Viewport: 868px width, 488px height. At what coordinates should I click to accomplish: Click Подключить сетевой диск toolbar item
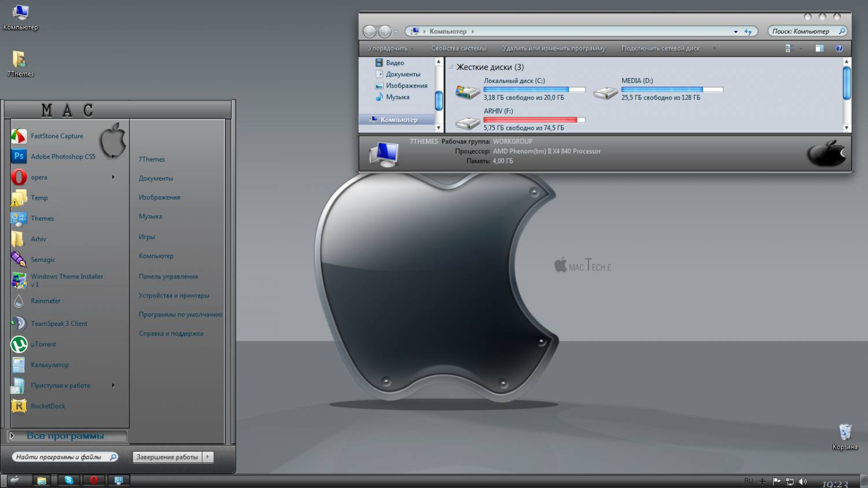[661, 49]
